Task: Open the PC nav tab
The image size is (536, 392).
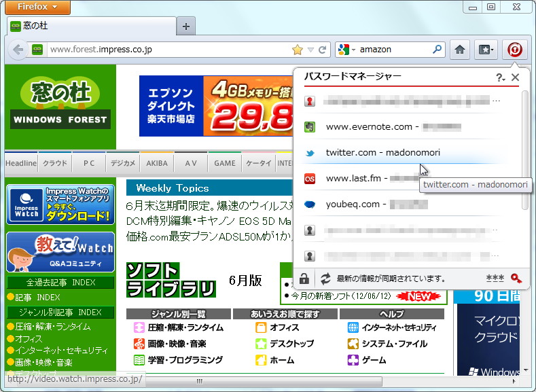Action: (x=89, y=163)
